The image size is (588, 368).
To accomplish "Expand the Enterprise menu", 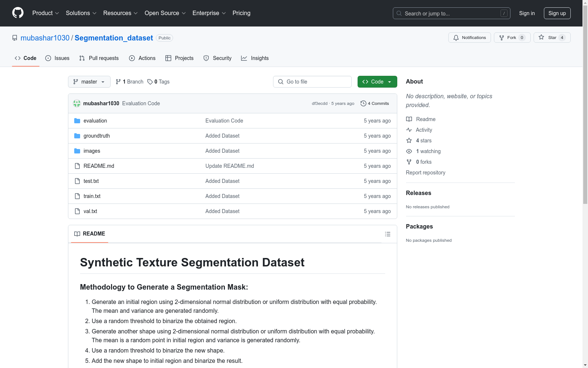I will tap(209, 13).
